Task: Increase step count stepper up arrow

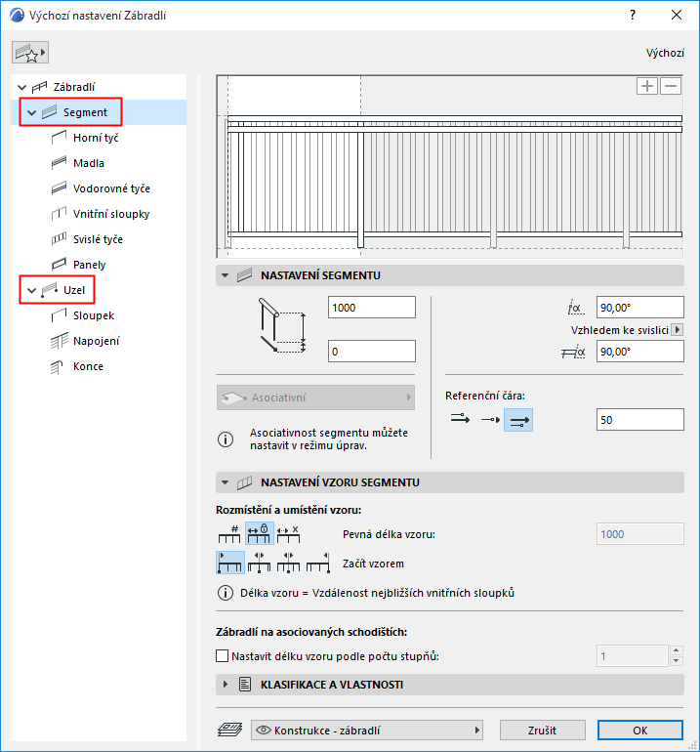Action: coord(676,650)
